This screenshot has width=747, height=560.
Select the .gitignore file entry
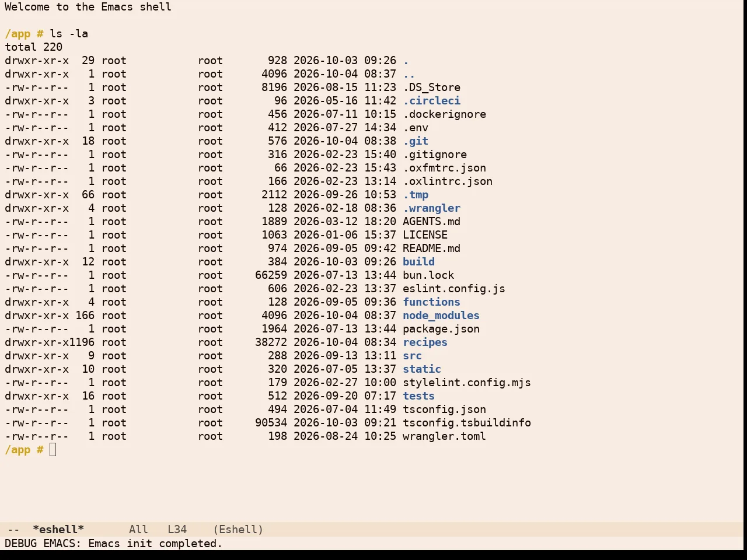435,155
